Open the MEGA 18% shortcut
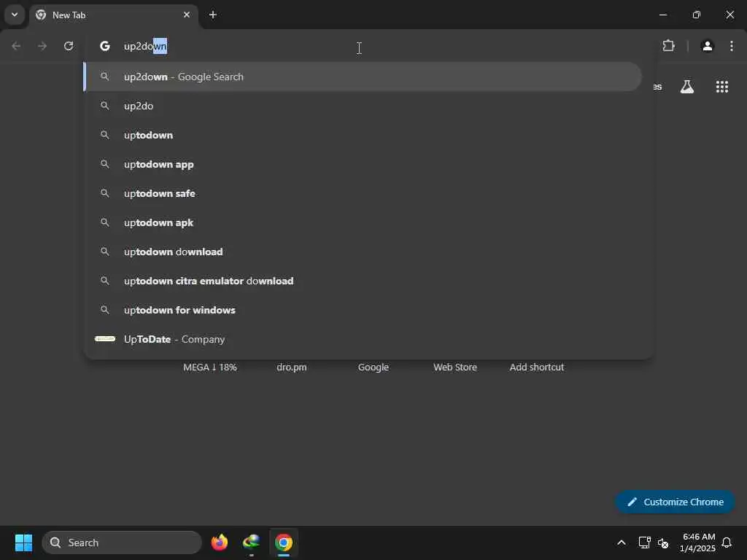Screen dimensions: 747x560 pyautogui.click(x=210, y=367)
